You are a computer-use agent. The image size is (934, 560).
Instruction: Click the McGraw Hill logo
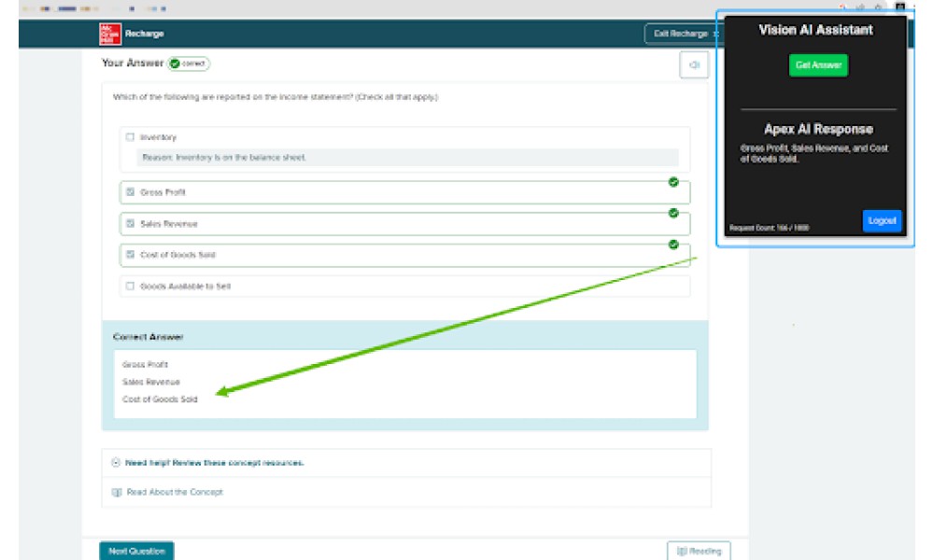point(110,34)
